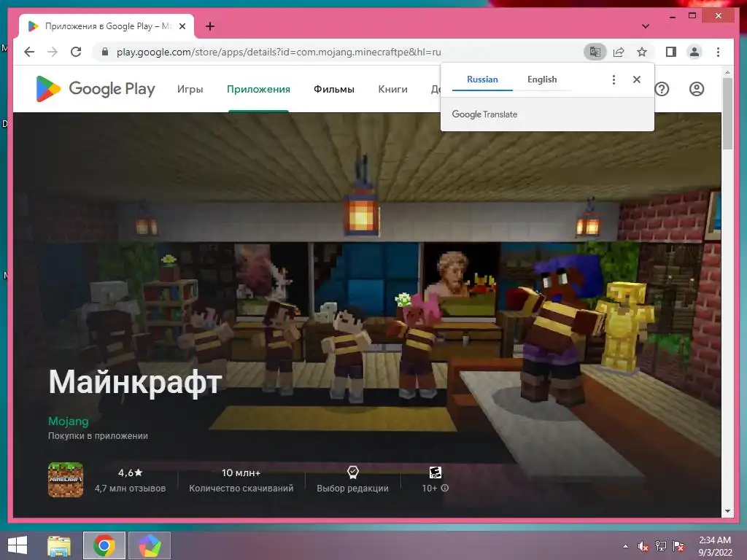Image resolution: width=747 pixels, height=560 pixels.
Task: Reload the Google Play page
Action: tap(76, 52)
